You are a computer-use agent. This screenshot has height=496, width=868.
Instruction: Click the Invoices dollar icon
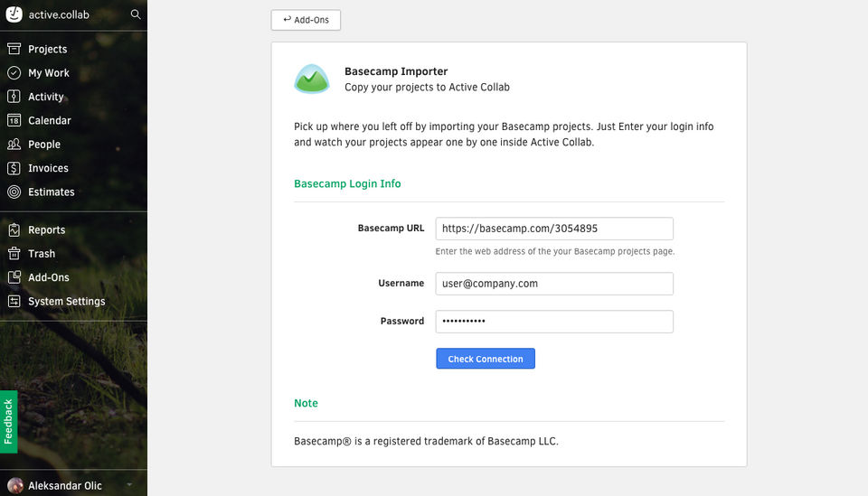point(14,168)
